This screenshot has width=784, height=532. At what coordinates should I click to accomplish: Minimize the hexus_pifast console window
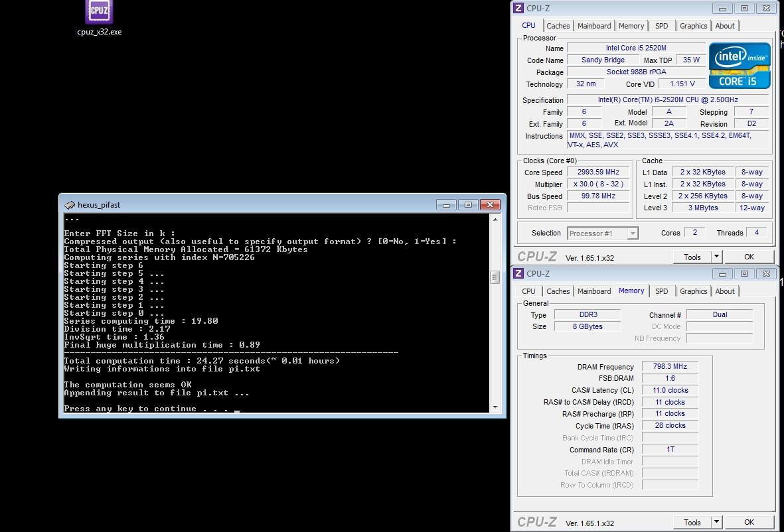click(x=446, y=205)
